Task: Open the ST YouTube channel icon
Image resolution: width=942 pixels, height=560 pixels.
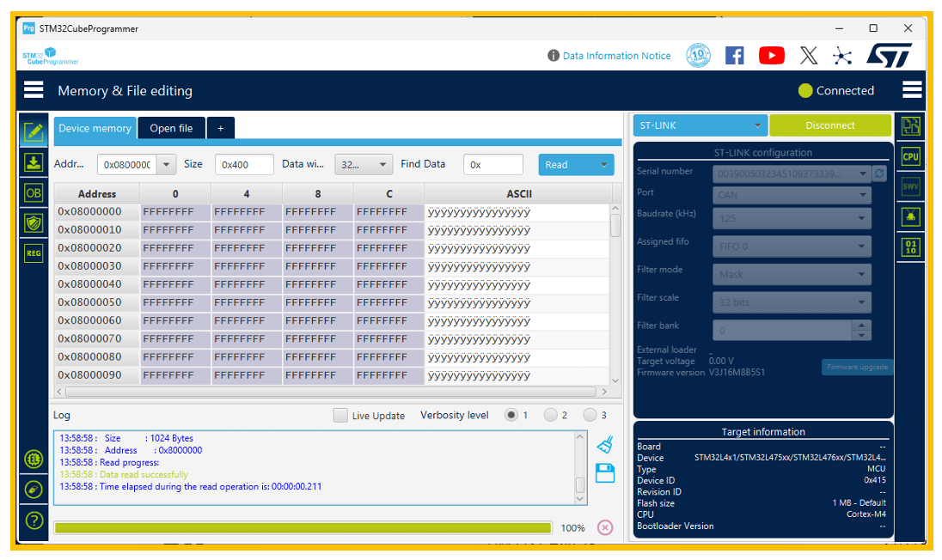Action: point(771,56)
